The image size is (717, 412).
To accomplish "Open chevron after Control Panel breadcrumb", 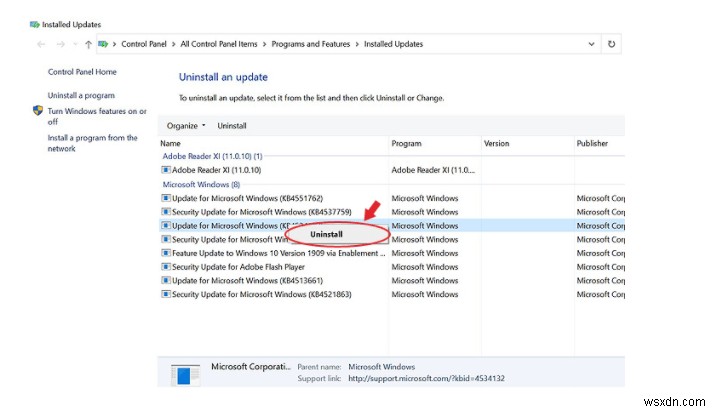I will tap(174, 44).
